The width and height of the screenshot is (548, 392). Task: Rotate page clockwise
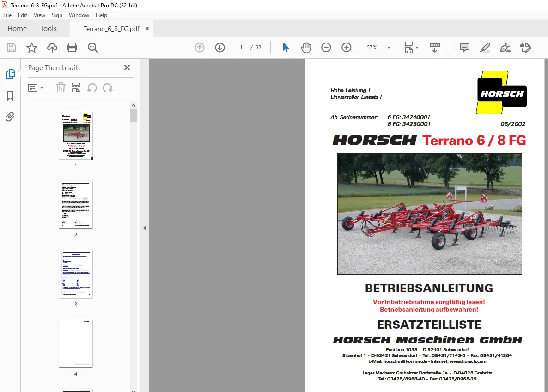(108, 88)
